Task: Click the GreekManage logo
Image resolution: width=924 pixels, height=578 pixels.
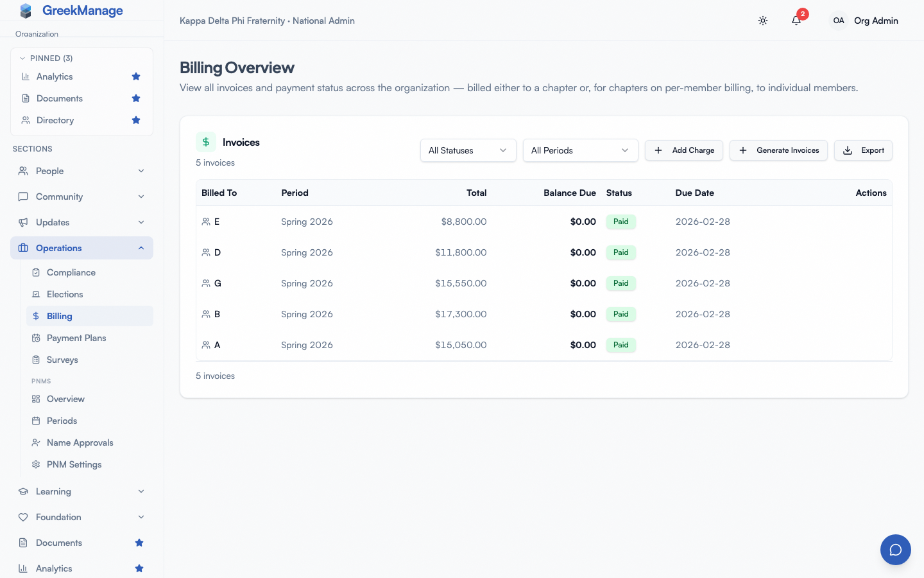Action: click(71, 10)
